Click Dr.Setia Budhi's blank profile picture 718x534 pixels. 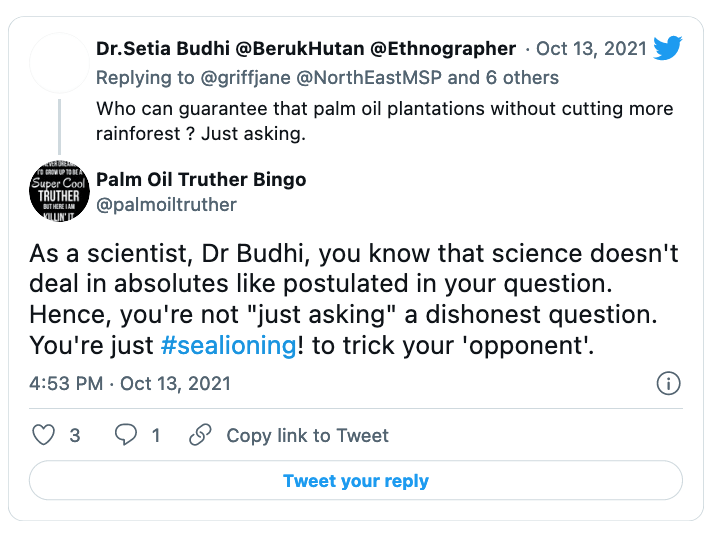click(x=59, y=63)
